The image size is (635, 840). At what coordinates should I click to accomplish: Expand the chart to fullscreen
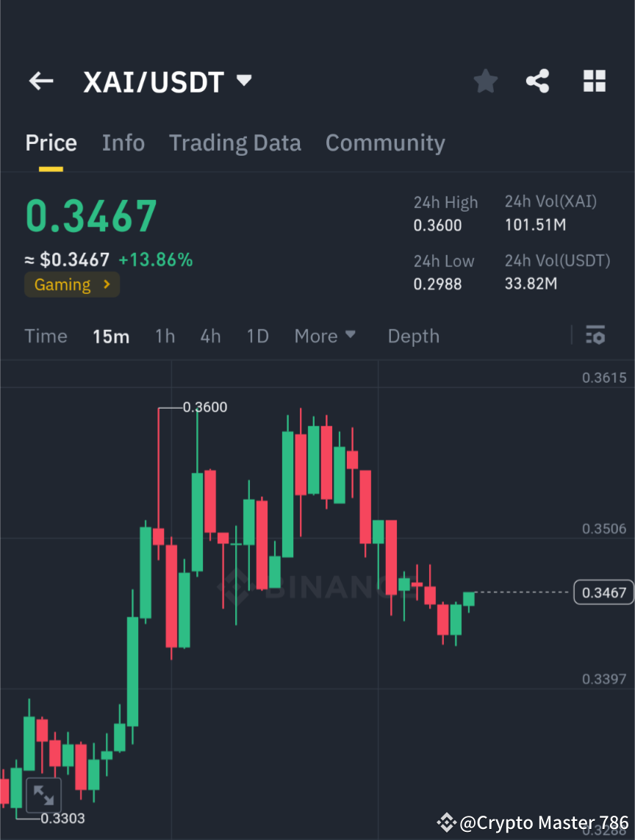tap(43, 794)
